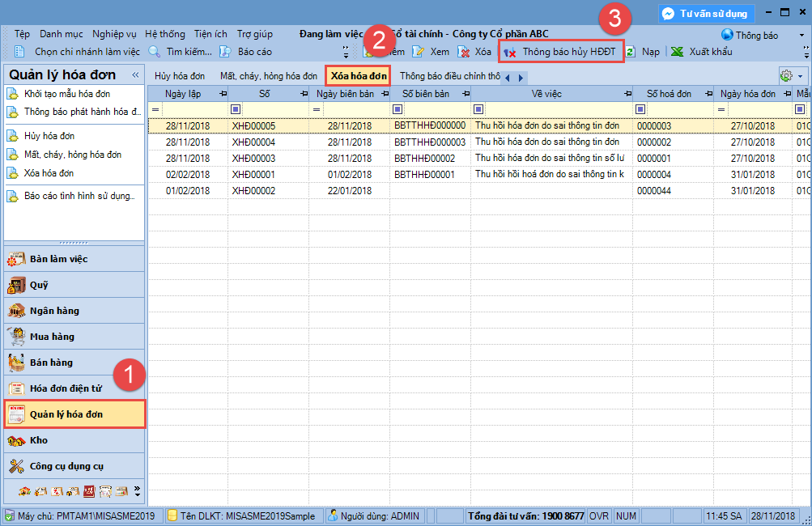Image resolution: width=812 pixels, height=526 pixels.
Task: Click the Báo cáo report icon
Action: click(x=225, y=52)
